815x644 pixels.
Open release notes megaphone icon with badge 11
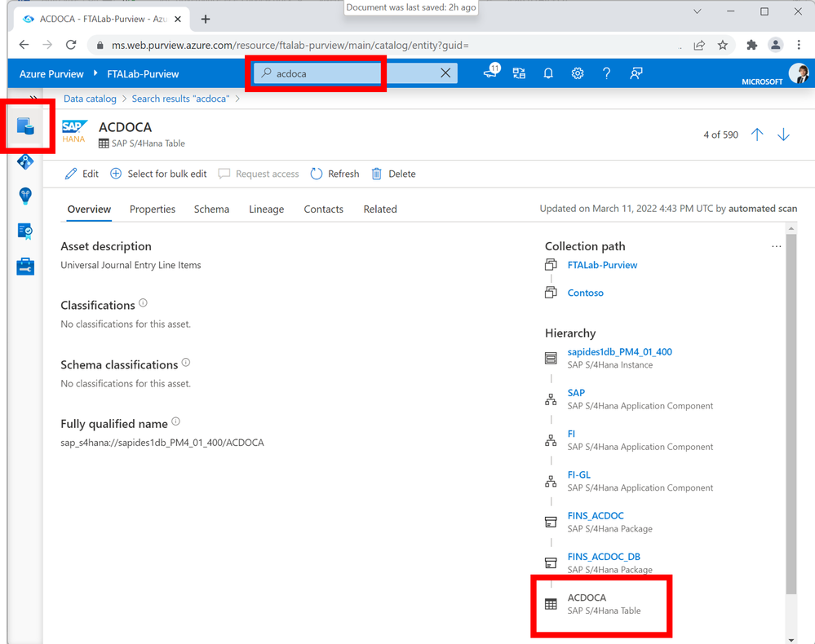point(491,72)
